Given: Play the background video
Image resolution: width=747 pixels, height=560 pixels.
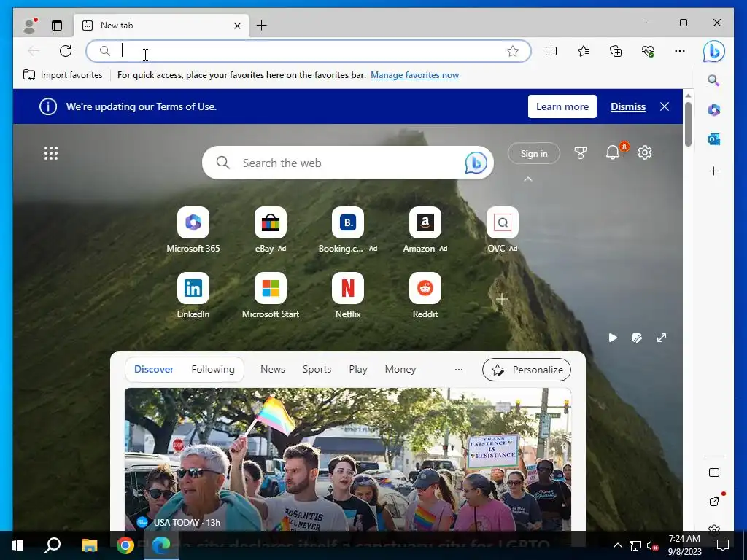Looking at the screenshot, I should (613, 338).
